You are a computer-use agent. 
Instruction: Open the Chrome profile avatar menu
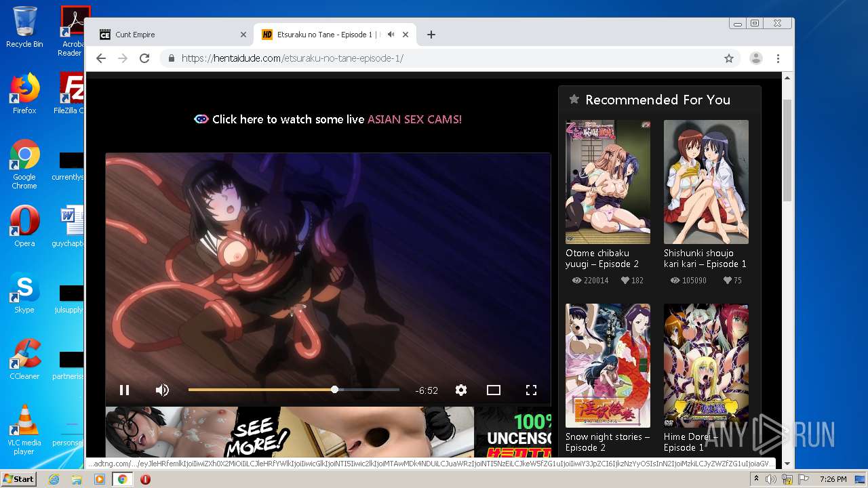coord(755,58)
